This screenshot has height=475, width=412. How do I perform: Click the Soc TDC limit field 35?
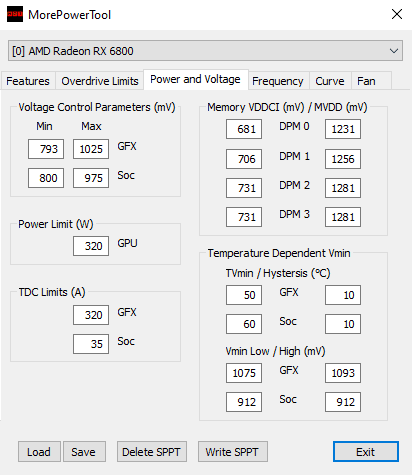coord(91,344)
